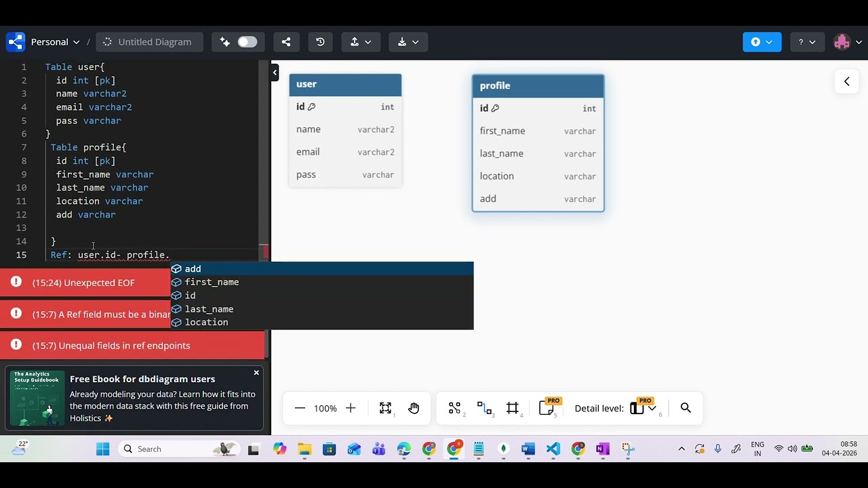Toggle the AI magic switch
The height and width of the screenshot is (488, 868).
pyautogui.click(x=248, y=42)
